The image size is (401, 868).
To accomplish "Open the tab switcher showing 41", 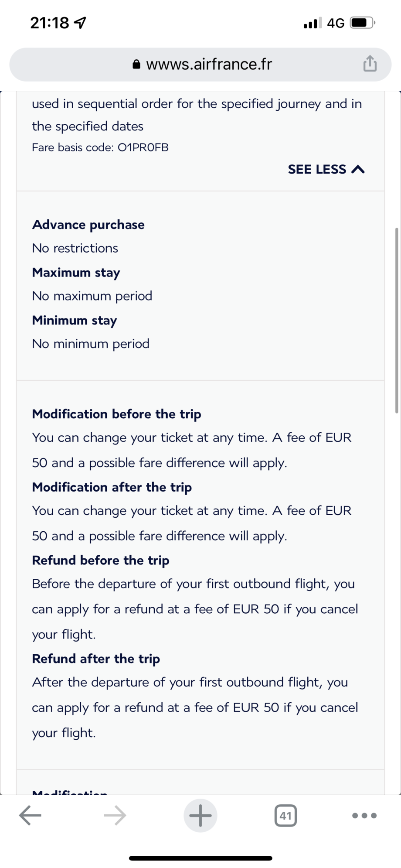I will tap(285, 815).
